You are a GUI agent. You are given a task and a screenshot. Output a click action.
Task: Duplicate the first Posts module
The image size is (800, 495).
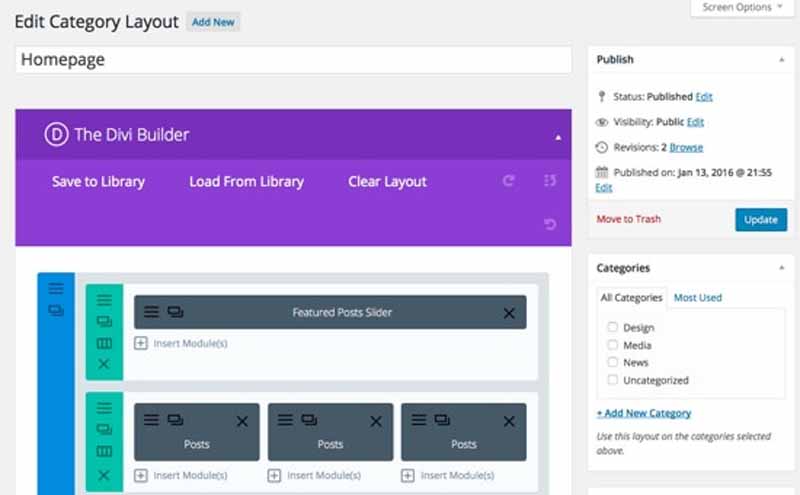175,420
